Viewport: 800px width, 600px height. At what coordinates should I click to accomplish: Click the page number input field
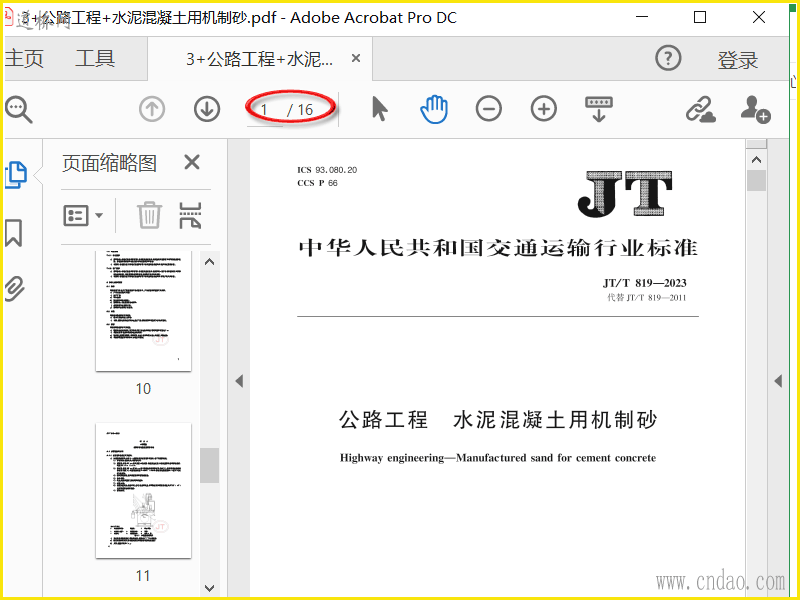pyautogui.click(x=265, y=110)
